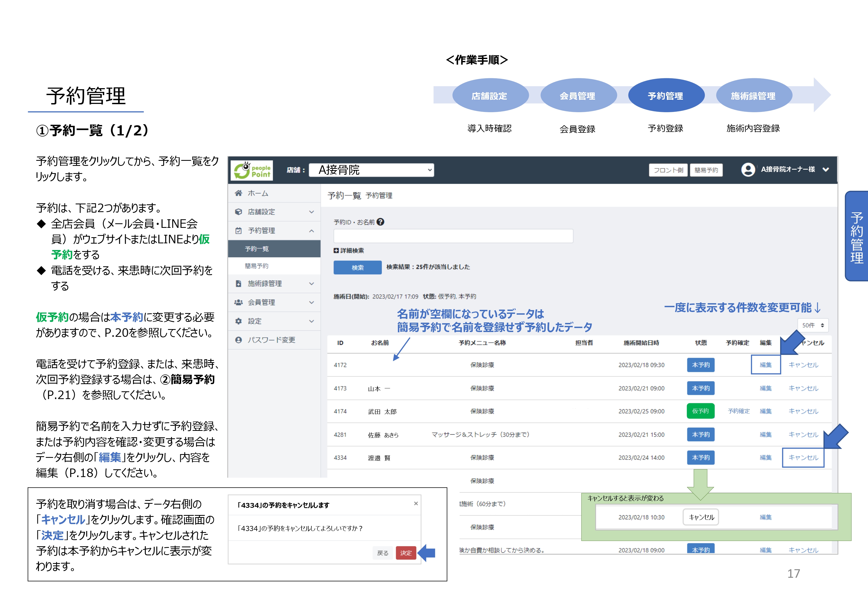Screen dimensions: 868x601
Task: Select 予約一覧 in the sidebar
Action: (x=256, y=248)
